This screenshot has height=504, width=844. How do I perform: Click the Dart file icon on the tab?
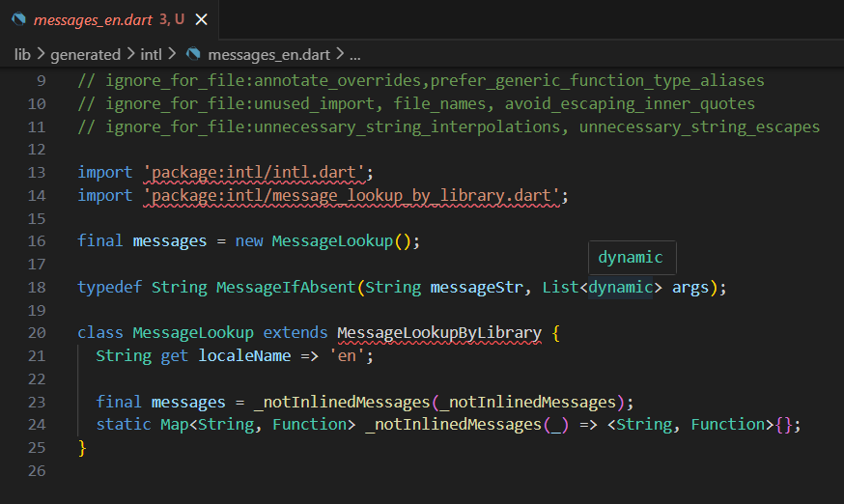tap(19, 19)
